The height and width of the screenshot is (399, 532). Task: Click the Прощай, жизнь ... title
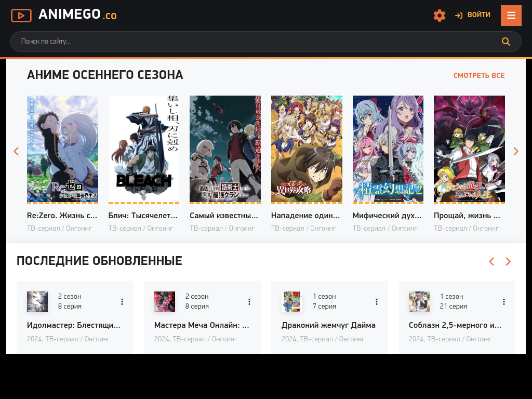467,216
